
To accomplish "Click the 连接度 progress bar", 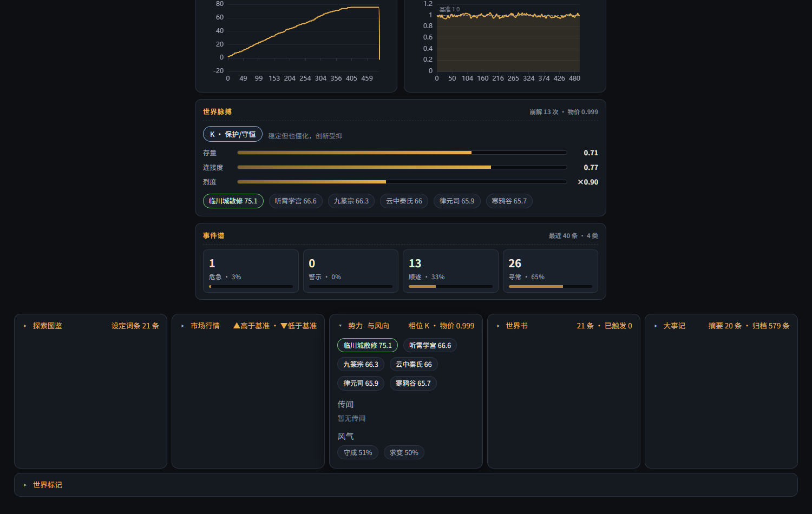I will (402, 167).
